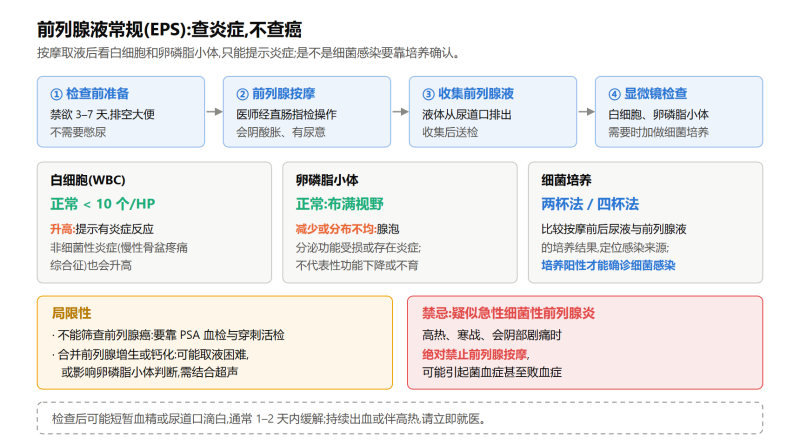This screenshot has width=800, height=445.
Task: Click text 需要时加做细菌培养
Action: [x=658, y=132]
